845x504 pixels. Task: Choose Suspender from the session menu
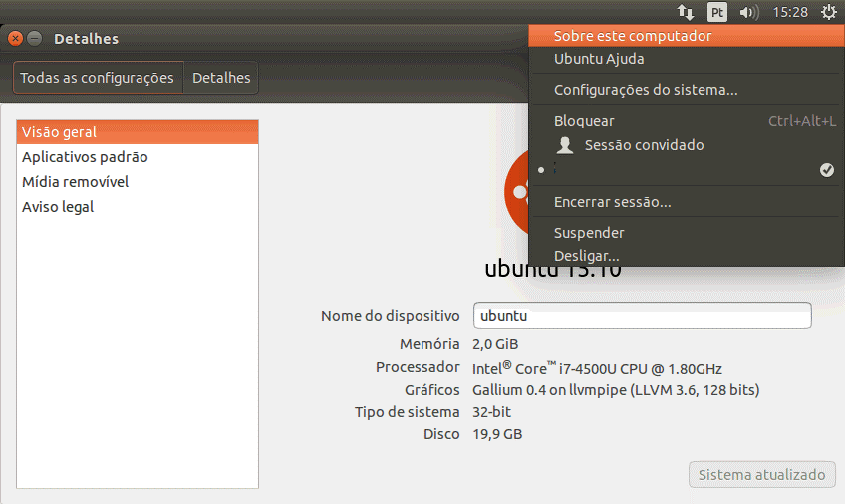pos(589,233)
